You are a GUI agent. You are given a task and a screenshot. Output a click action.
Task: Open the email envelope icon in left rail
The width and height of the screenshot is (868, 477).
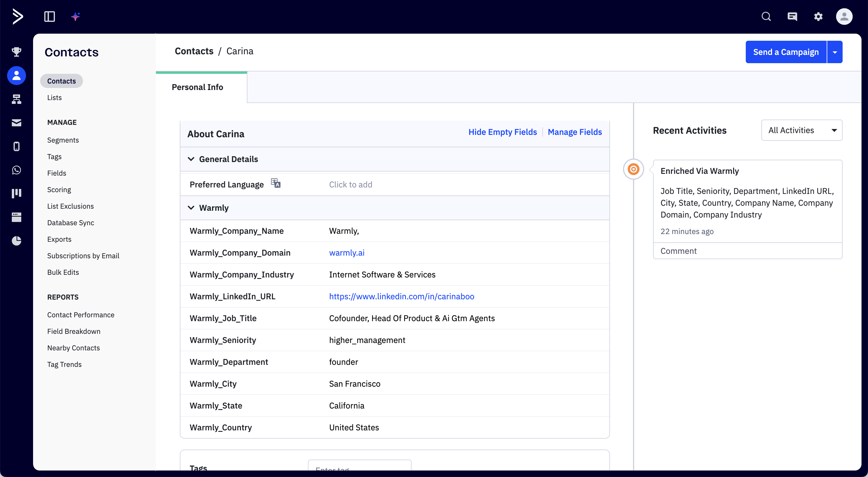(x=17, y=122)
